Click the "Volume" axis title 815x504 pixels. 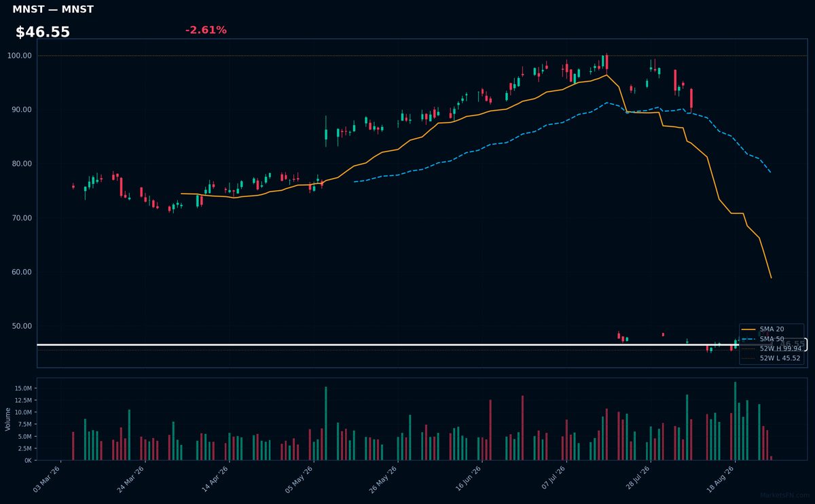(8, 419)
